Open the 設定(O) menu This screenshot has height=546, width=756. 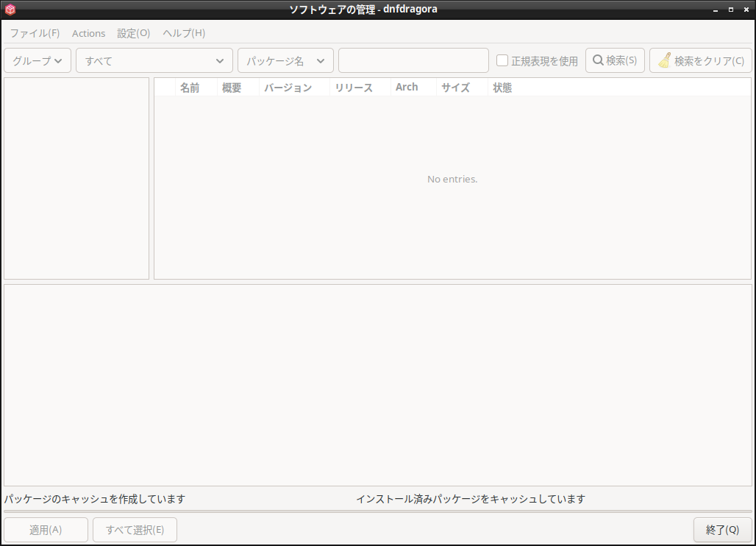134,33
